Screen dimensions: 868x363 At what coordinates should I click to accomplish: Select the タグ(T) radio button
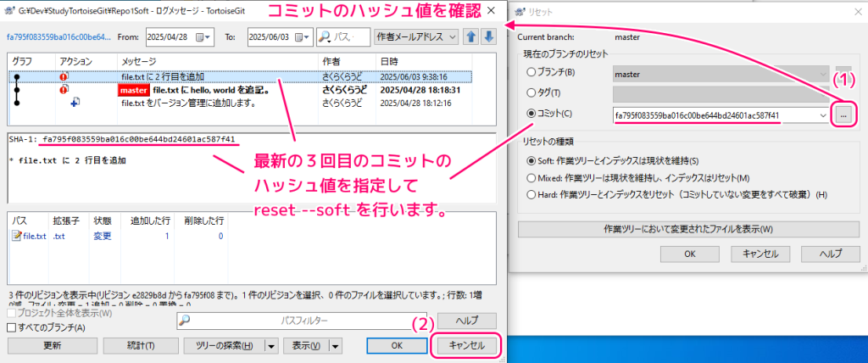(x=531, y=92)
